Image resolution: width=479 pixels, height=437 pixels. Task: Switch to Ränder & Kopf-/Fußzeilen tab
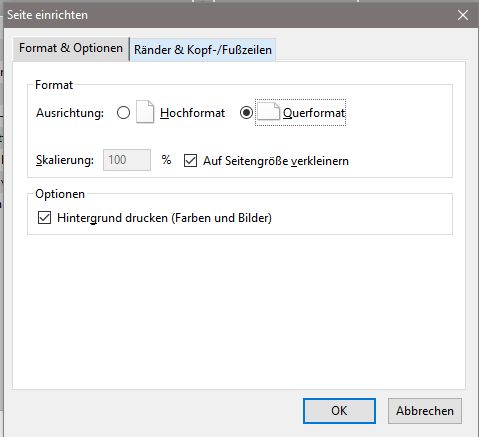point(203,50)
